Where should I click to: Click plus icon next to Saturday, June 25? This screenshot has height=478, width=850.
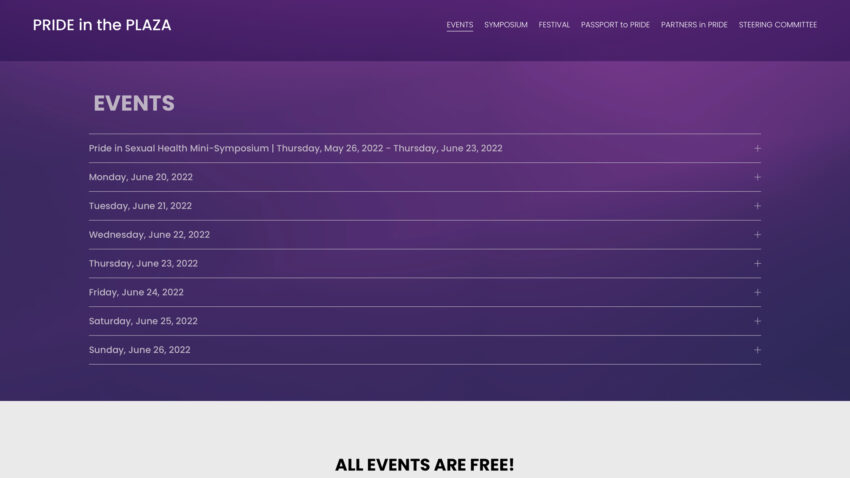pyautogui.click(x=757, y=321)
